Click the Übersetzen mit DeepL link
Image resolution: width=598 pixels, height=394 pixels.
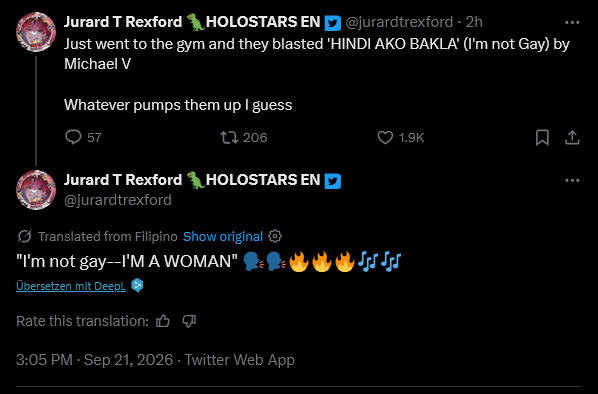click(x=71, y=286)
